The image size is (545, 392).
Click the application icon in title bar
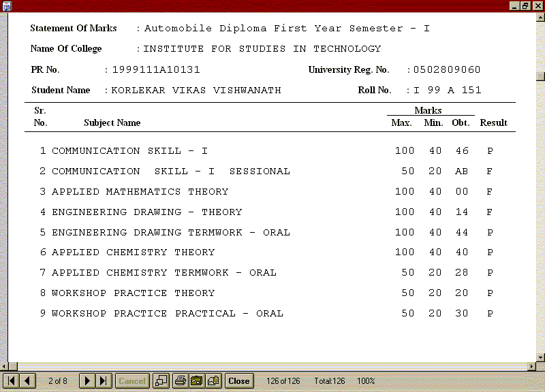pyautogui.click(x=7, y=6)
